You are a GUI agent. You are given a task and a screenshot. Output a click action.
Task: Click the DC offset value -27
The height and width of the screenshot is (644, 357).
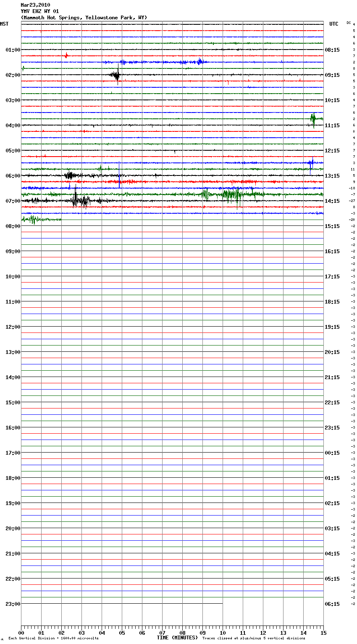pos(352,201)
